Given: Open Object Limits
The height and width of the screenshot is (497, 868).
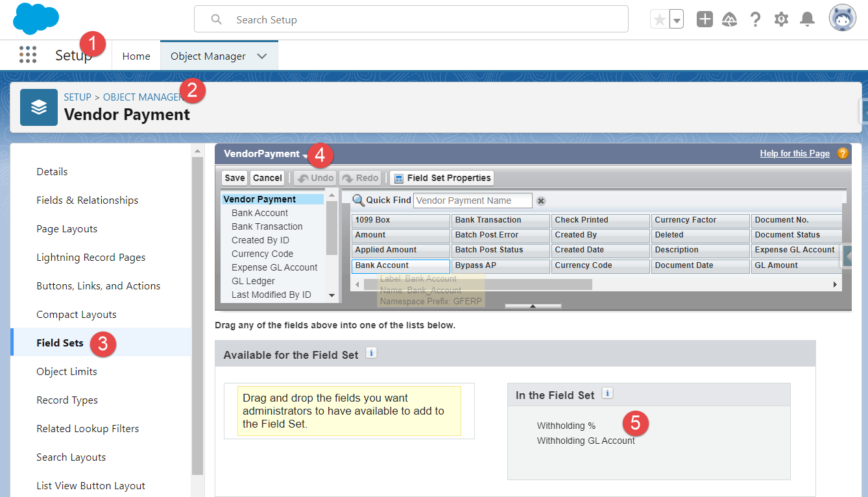Looking at the screenshot, I should (x=67, y=372).
